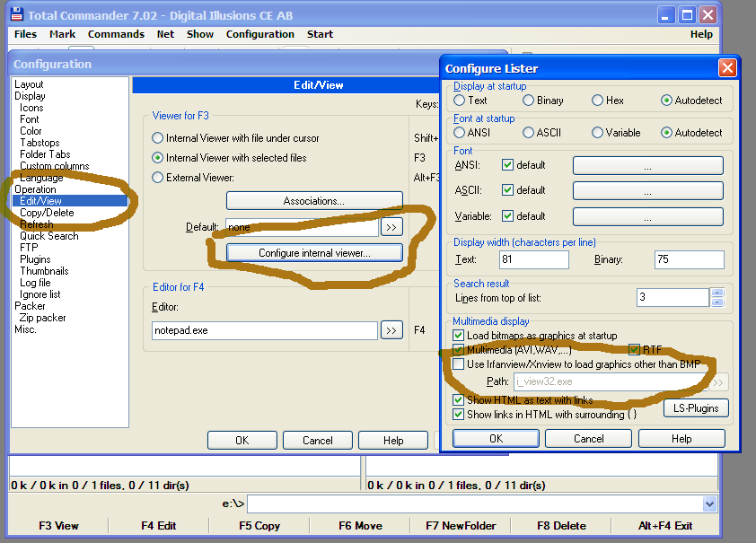The image size is (756, 543).
Task: Click OK in Configuration dialog
Action: tap(242, 441)
